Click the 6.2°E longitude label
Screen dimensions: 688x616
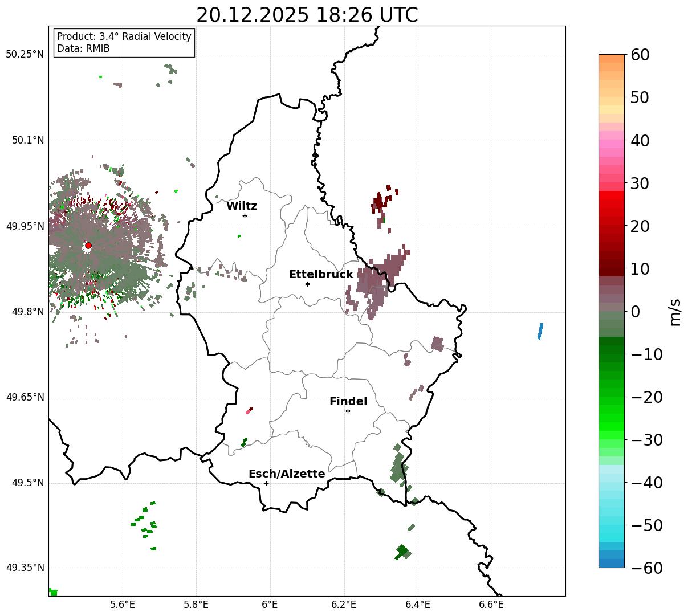tap(344, 605)
